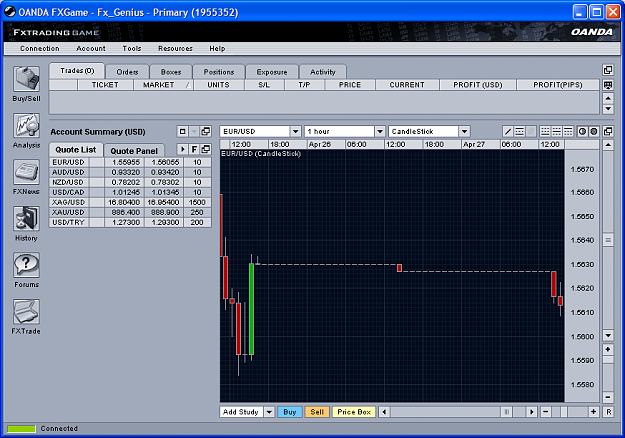Open the Help menu
This screenshot has width=625, height=438.
[217, 48]
